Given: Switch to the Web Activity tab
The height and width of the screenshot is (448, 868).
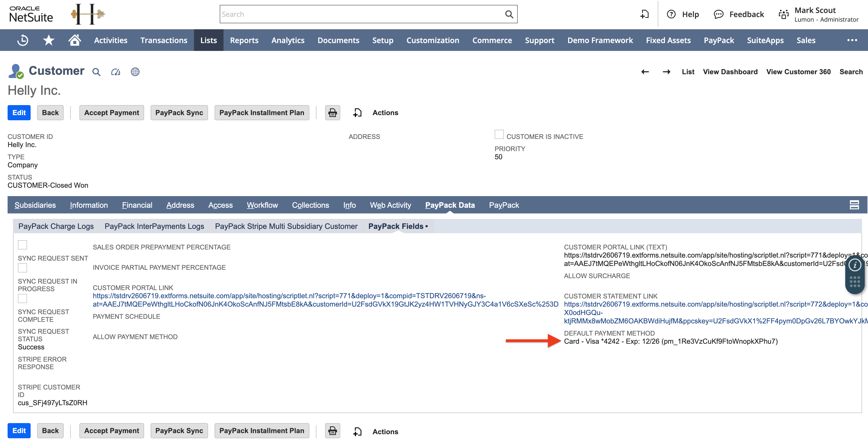Looking at the screenshot, I should point(390,205).
